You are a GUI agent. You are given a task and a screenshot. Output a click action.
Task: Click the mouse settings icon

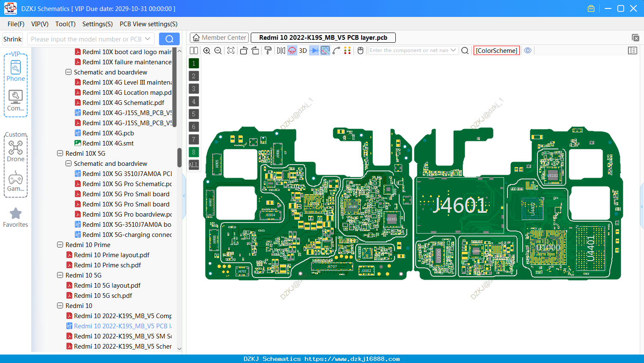(361, 50)
